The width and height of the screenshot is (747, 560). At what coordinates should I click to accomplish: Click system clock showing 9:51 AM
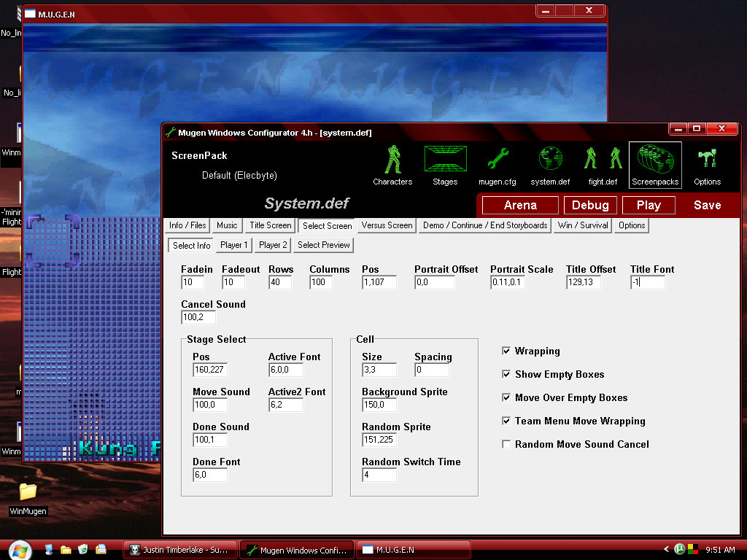tap(720, 550)
